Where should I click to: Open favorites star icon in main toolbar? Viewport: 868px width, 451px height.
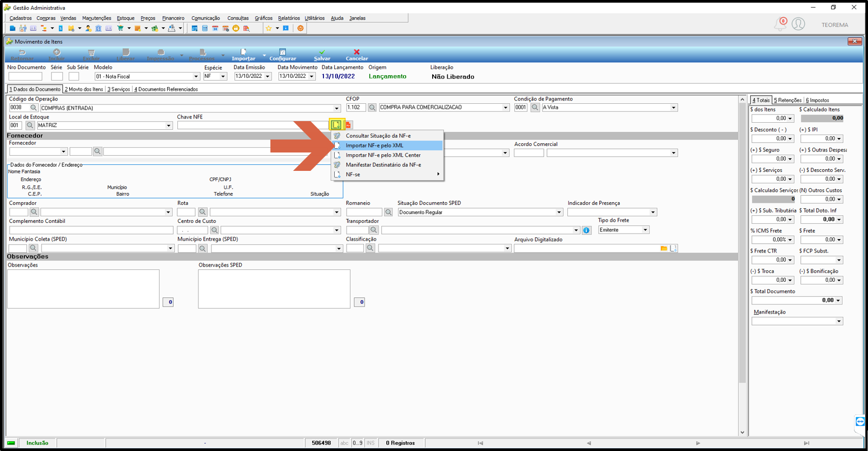pyautogui.click(x=269, y=28)
